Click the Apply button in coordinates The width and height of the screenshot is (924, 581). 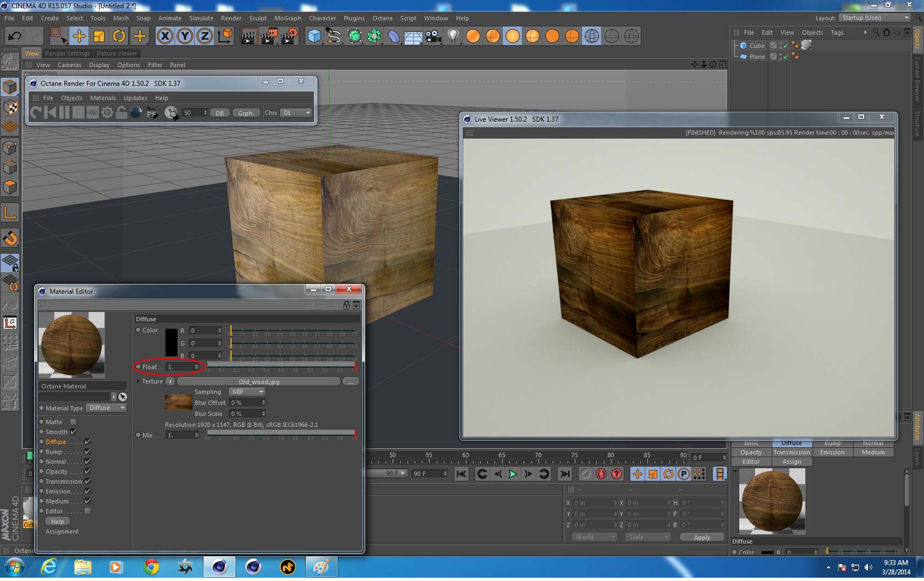(x=701, y=538)
